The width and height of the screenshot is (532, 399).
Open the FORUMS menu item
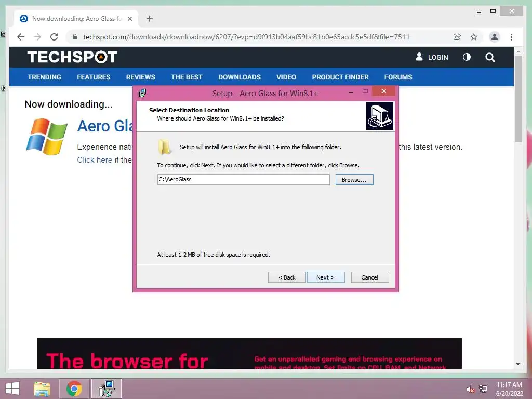(398, 77)
